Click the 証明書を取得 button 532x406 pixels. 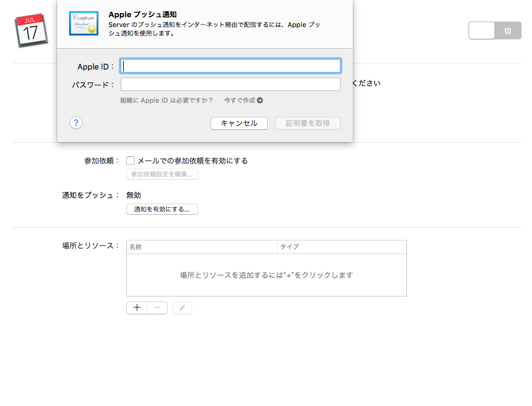(308, 123)
